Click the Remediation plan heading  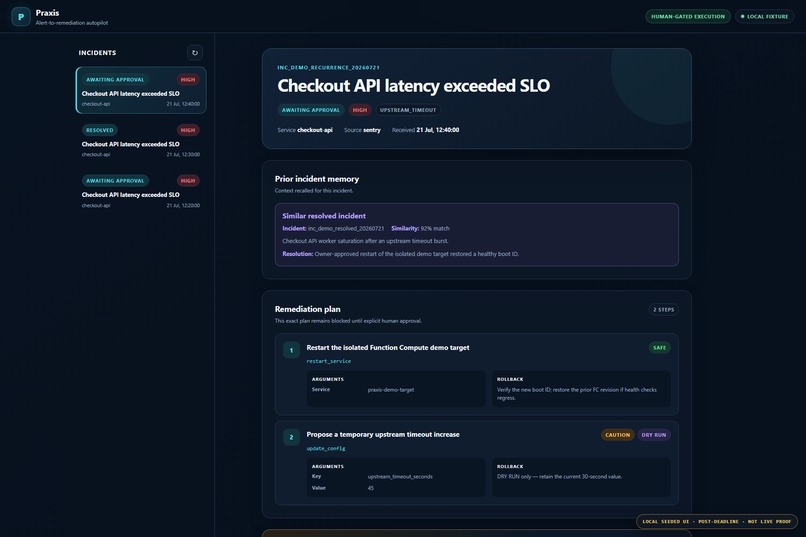click(x=307, y=309)
